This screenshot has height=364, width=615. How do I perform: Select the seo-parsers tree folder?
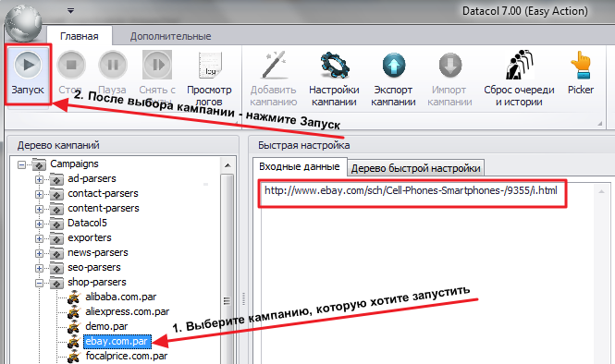pyautogui.click(x=94, y=267)
